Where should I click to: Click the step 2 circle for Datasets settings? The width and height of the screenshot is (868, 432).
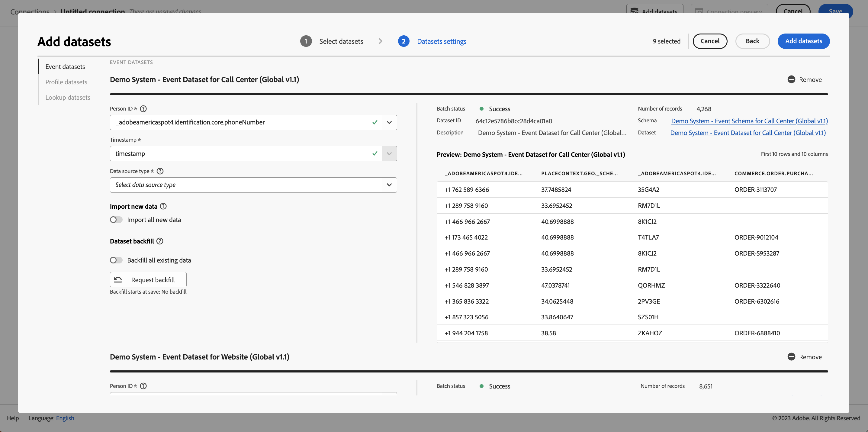[x=403, y=41]
